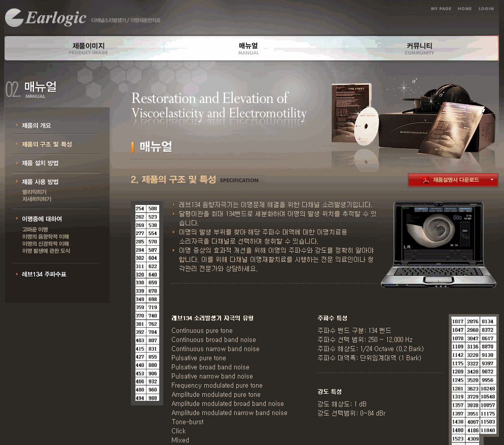Click the Earlogic logo
This screenshot has width=504, height=445.
pos(46,18)
